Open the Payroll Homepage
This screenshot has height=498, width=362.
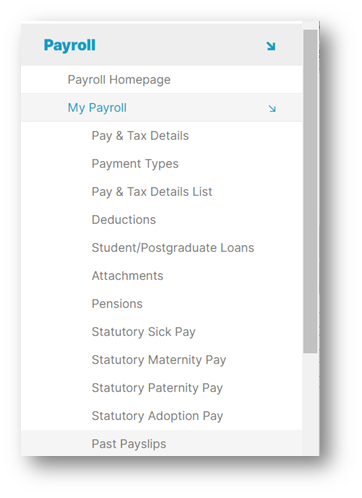[x=119, y=80]
